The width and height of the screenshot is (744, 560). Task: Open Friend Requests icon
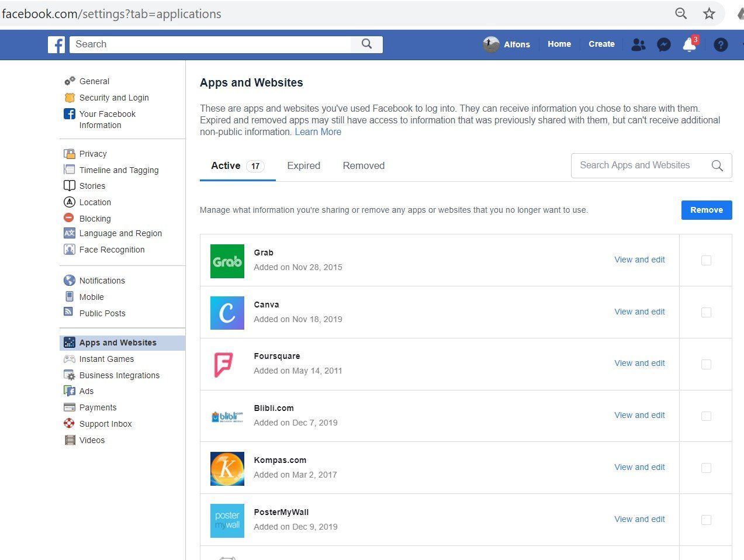point(638,44)
